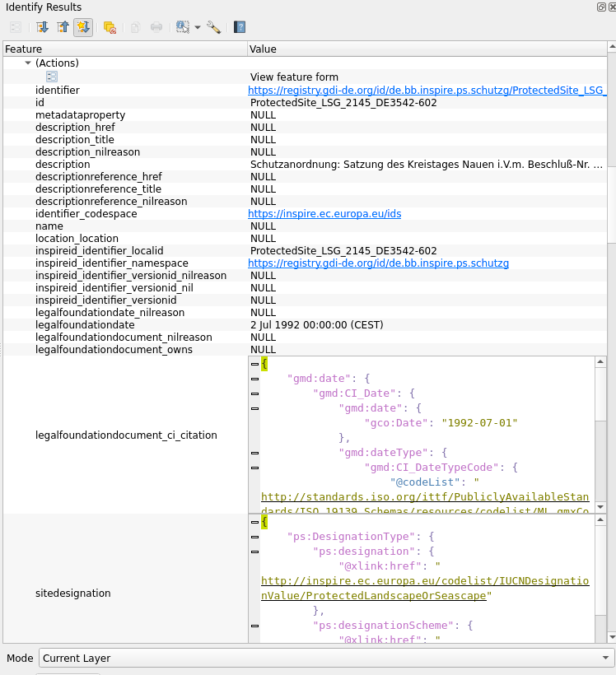Fold the "gmd:CI_Date" JSON block
This screenshot has height=675, width=616.
254,393
